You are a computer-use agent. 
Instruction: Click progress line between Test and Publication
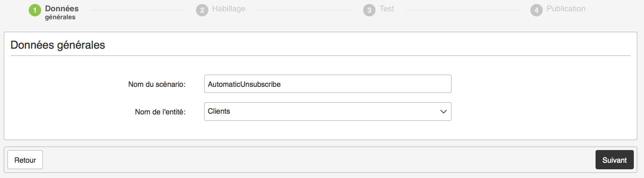click(462, 10)
